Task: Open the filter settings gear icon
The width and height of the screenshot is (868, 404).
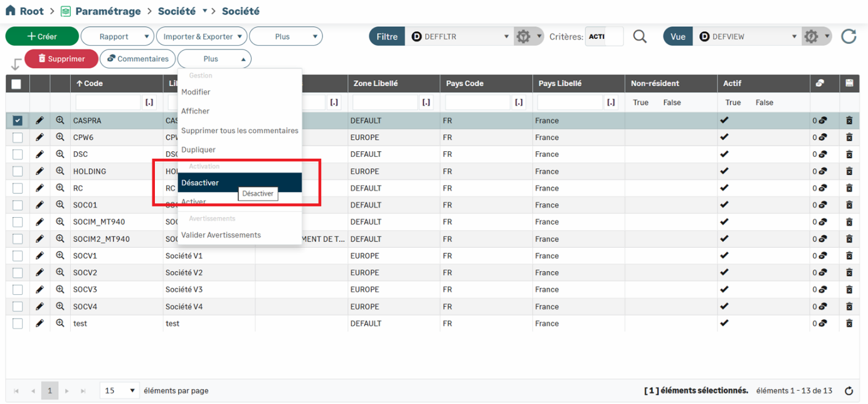Action: click(x=523, y=37)
